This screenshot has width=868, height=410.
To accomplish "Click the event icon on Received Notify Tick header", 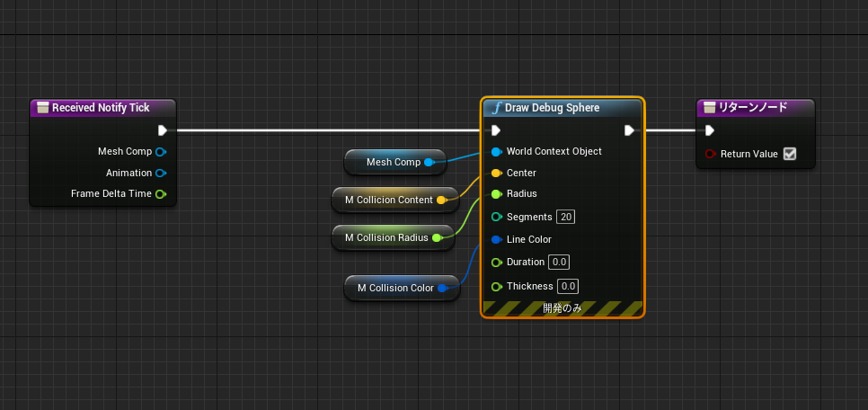I will click(42, 108).
